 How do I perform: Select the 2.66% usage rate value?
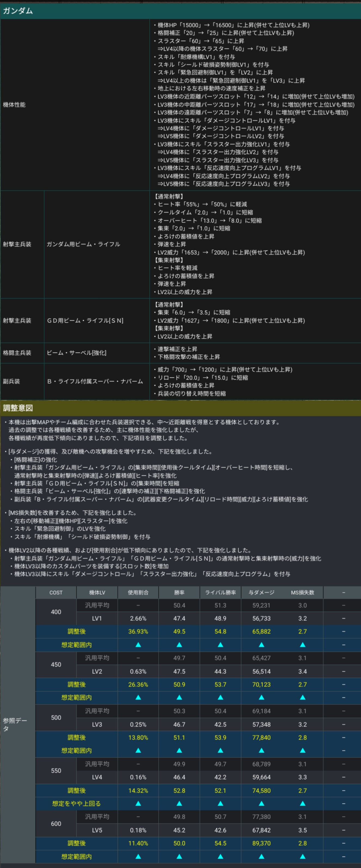(x=138, y=619)
